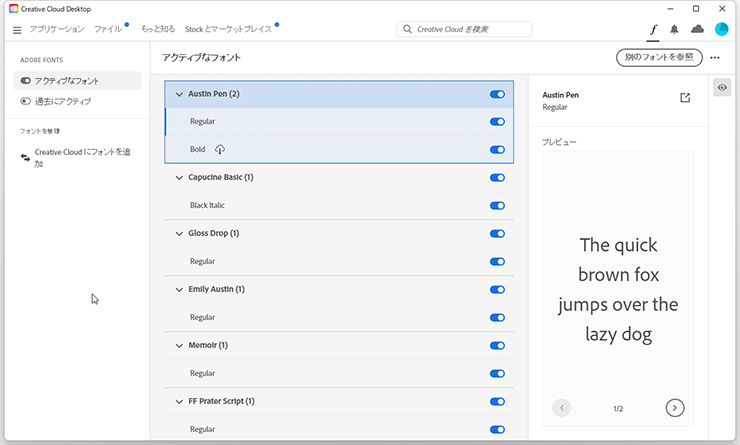Turn off the FF Prater Script family switch

tap(497, 402)
